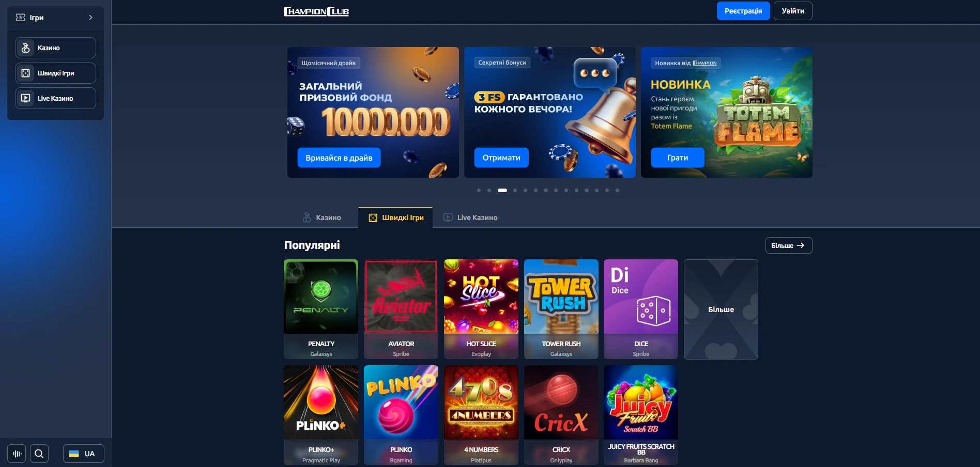Click the Ігри ticket icon in sidebar
This screenshot has height=467, width=980.
[x=21, y=18]
